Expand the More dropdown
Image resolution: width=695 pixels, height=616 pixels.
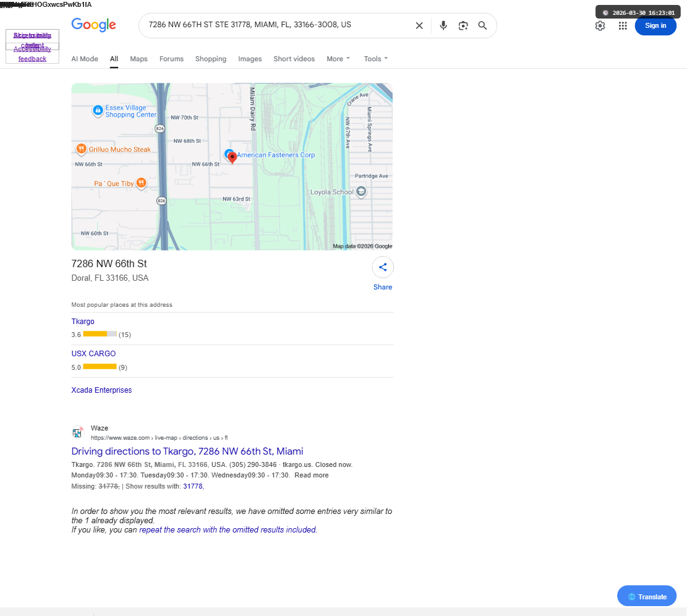tap(338, 59)
